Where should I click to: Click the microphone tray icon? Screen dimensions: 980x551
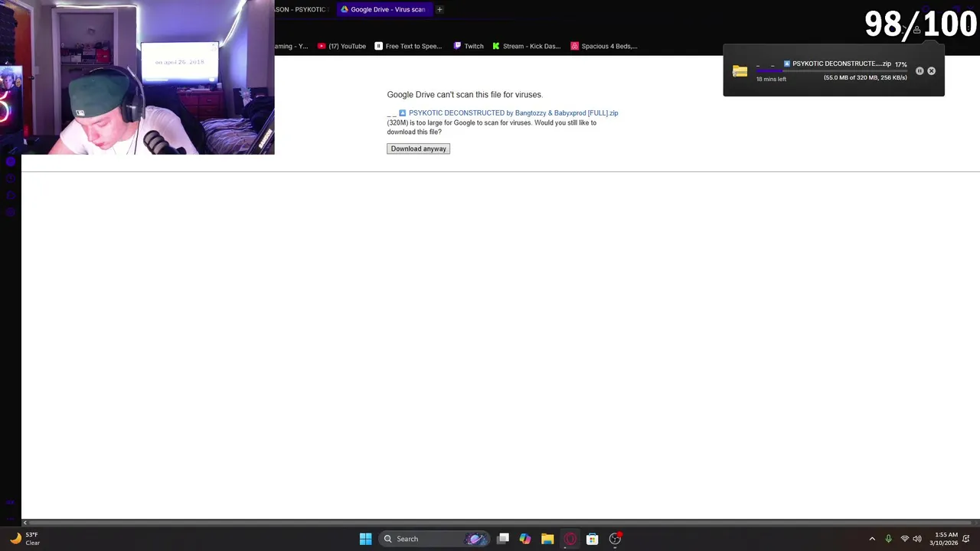pos(888,539)
